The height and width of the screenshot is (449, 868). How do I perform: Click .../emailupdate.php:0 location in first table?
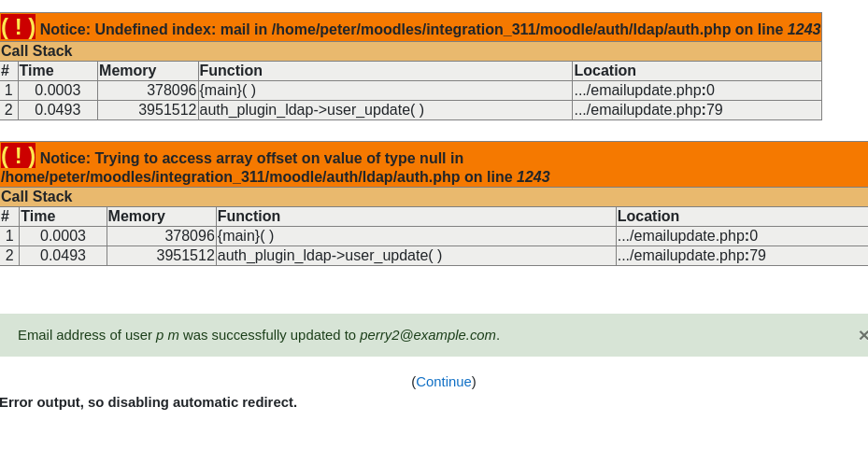tap(645, 91)
